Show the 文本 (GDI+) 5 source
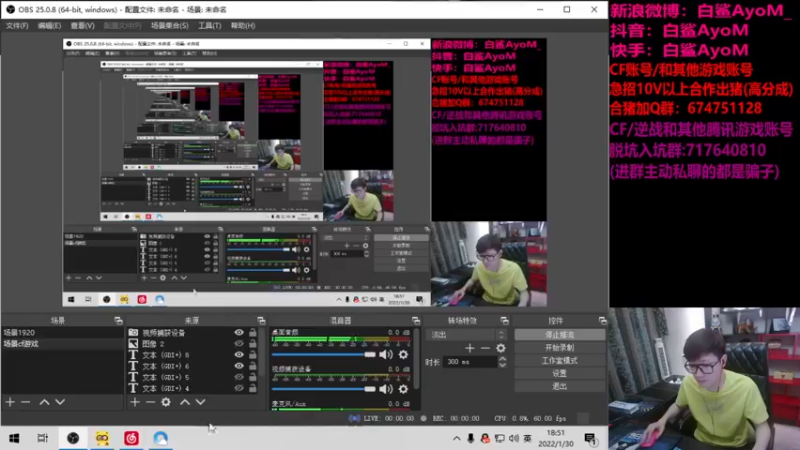 (x=239, y=377)
